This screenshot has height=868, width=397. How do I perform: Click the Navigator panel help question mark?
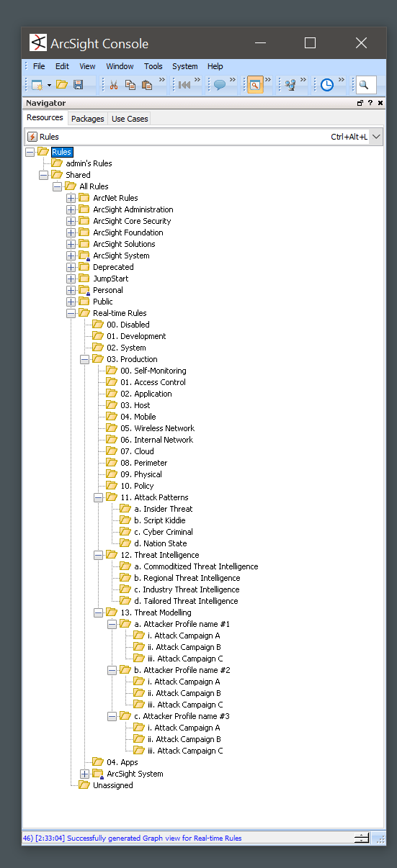point(370,103)
